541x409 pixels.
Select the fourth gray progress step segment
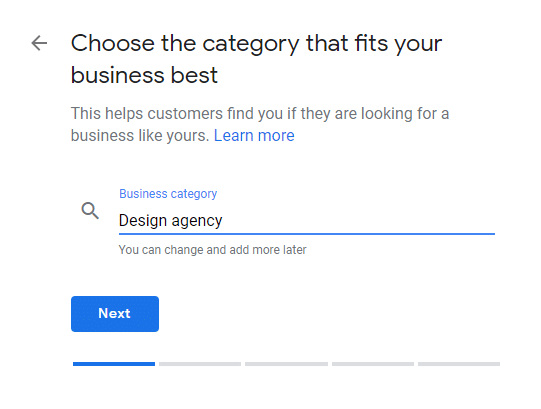tap(373, 364)
